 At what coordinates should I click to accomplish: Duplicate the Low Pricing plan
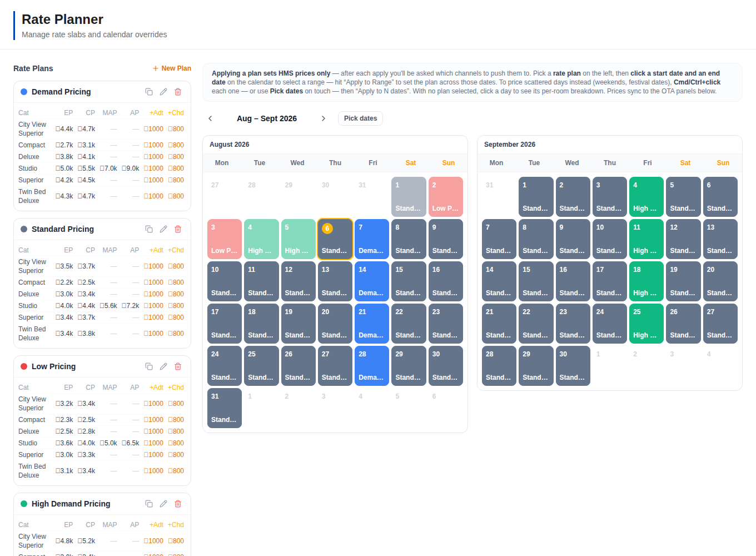point(149,366)
